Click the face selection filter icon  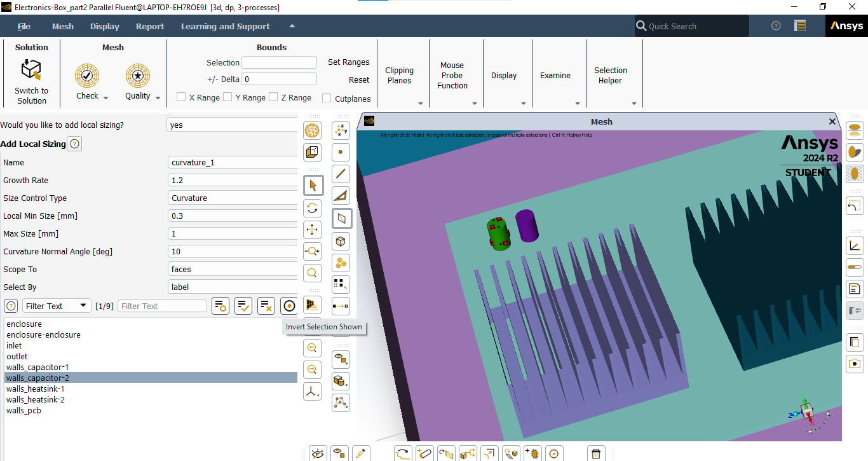pyautogui.click(x=342, y=219)
